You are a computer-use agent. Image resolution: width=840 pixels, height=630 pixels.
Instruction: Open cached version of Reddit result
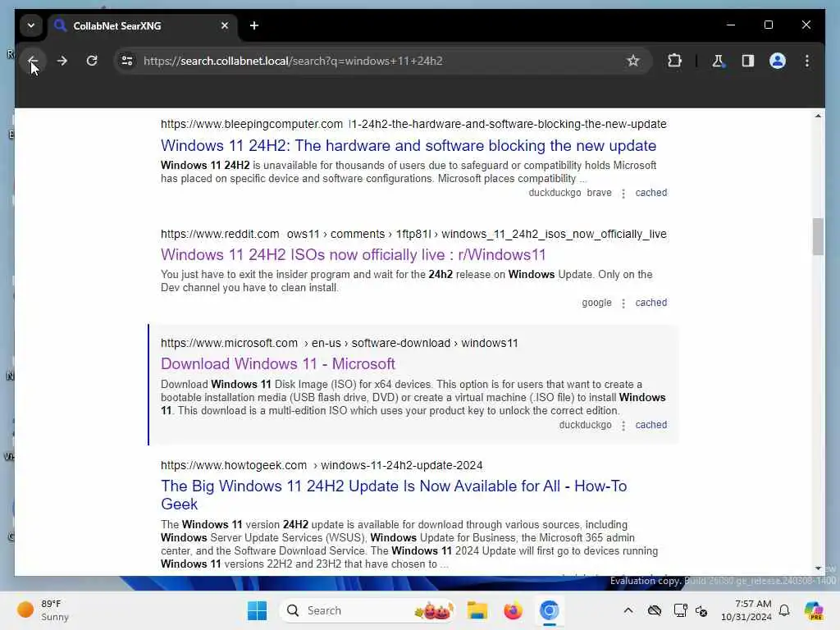(651, 302)
